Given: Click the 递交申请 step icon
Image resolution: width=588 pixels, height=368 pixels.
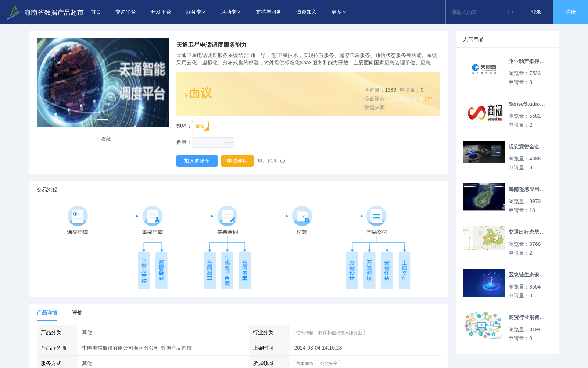Looking at the screenshot, I should coord(78,216).
